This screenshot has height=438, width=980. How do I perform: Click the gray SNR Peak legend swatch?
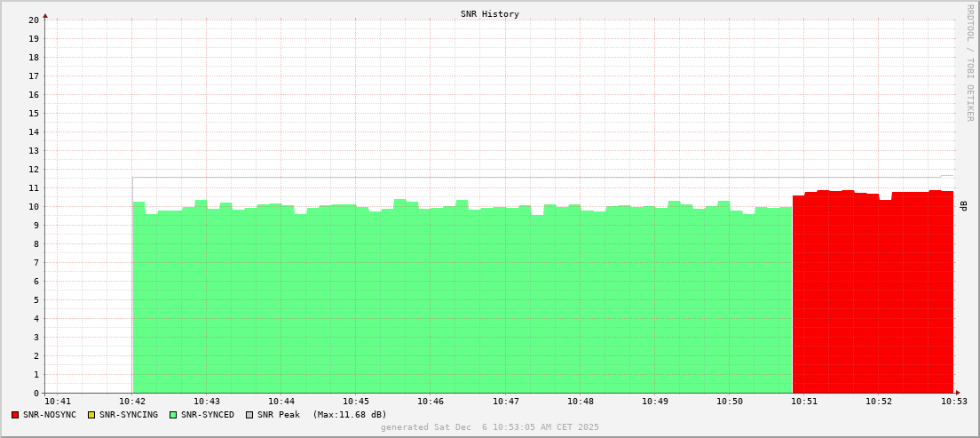click(x=249, y=415)
